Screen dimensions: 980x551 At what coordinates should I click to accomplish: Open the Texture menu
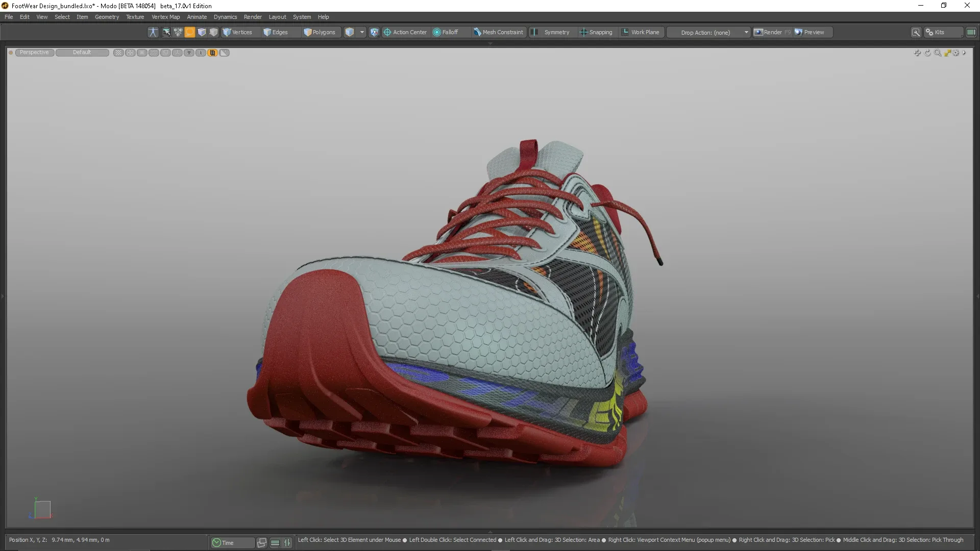coord(135,17)
